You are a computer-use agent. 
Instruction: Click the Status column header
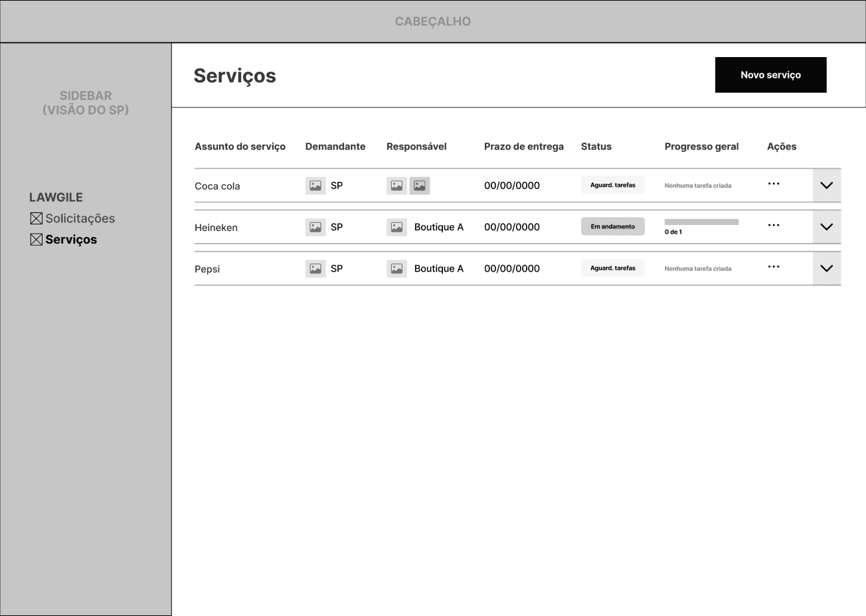coord(596,147)
